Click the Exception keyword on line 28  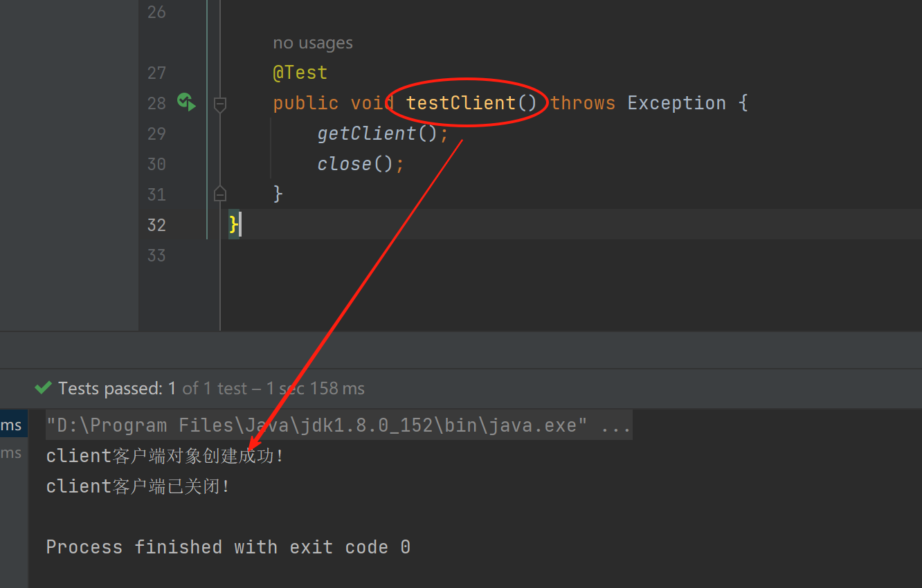click(677, 103)
